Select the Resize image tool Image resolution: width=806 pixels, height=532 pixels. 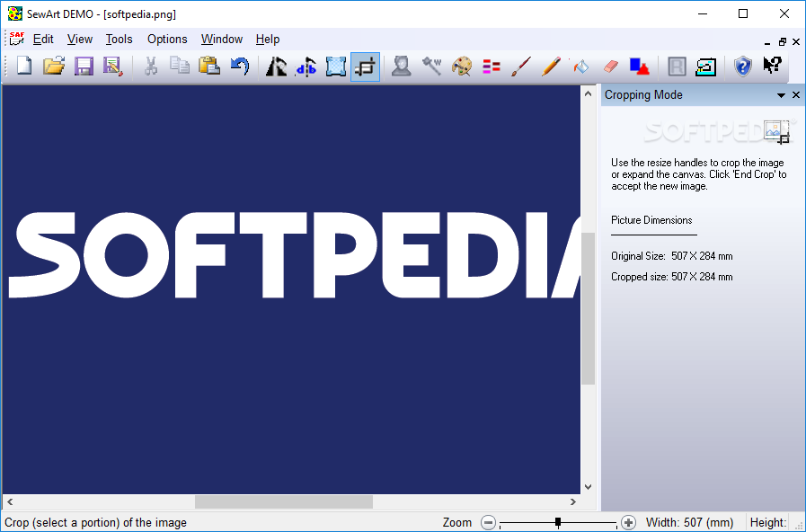pyautogui.click(x=336, y=66)
